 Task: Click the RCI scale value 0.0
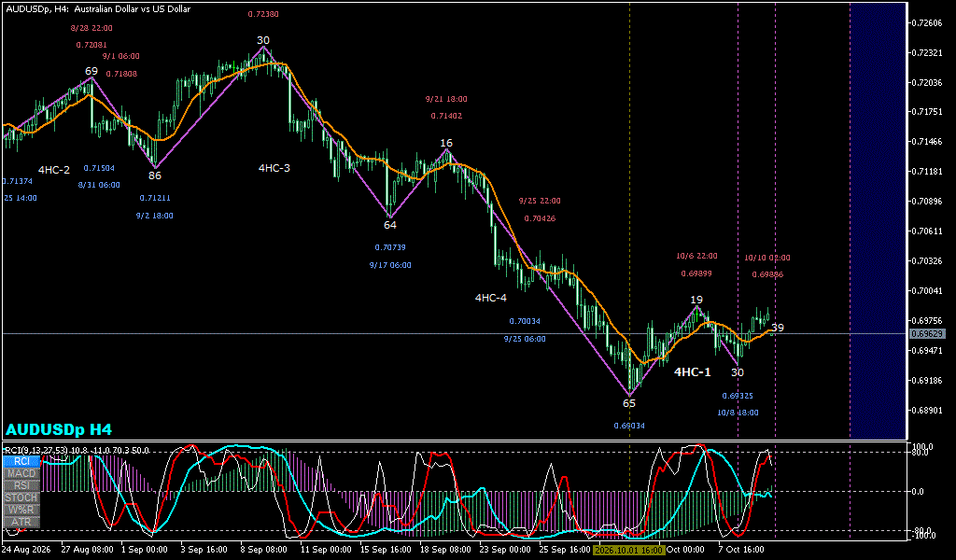[x=918, y=491]
